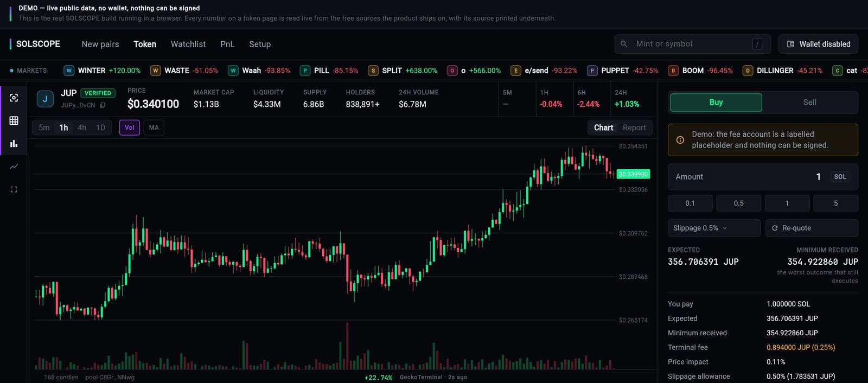Viewport: 868px width, 383px height.
Task: Select the 1h chart interval
Action: pyautogui.click(x=64, y=127)
